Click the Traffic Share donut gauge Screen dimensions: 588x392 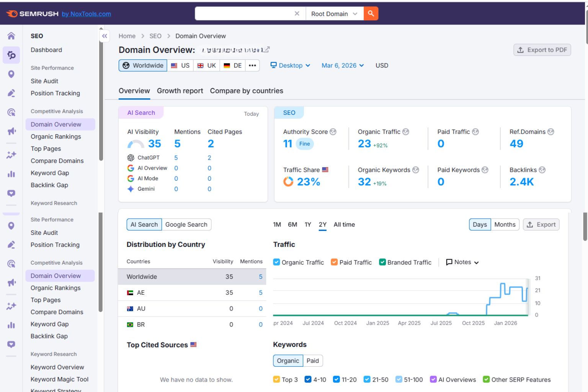(x=288, y=181)
